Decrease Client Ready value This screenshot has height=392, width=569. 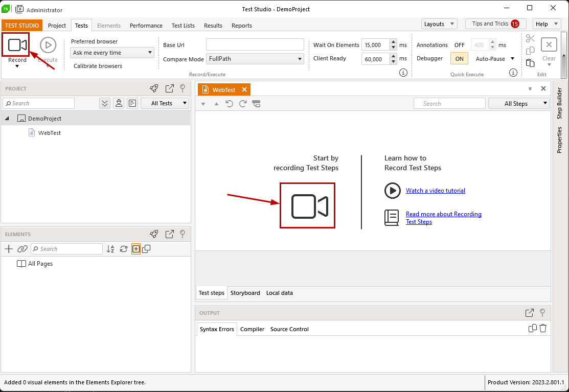(393, 62)
